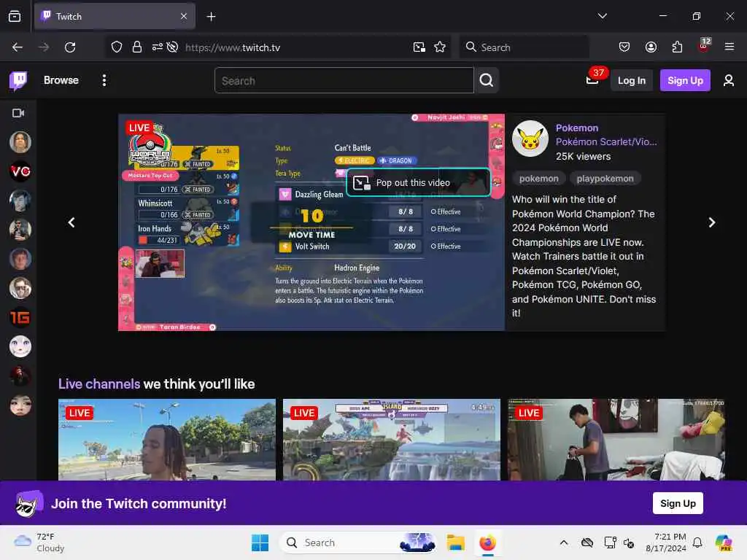Click the Firefox taskbar icon
This screenshot has height=560, width=747.
coord(487,542)
